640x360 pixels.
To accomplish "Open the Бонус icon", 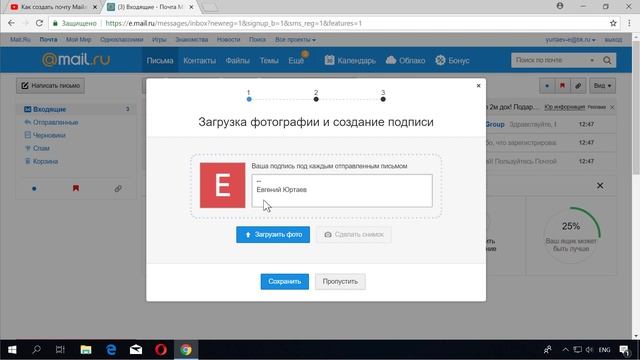I will [440, 60].
